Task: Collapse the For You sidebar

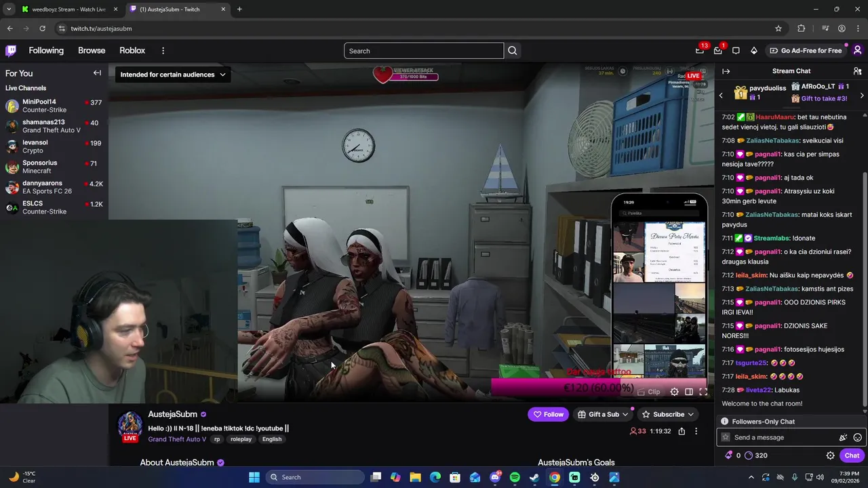Action: click(97, 73)
